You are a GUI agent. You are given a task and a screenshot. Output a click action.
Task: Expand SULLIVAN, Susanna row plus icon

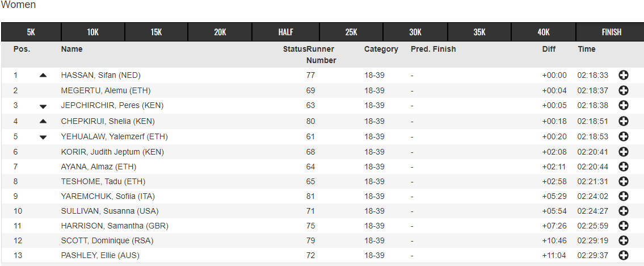(623, 211)
